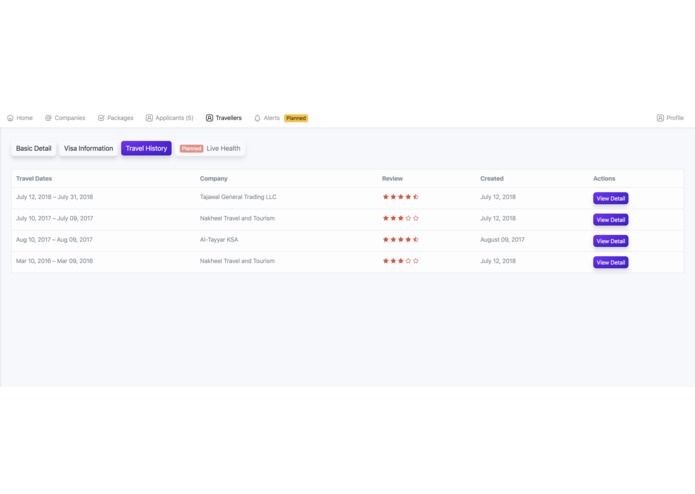
Task: Click Nakheel Travel and Tourism in Mar 2016 row
Action: [237, 261]
